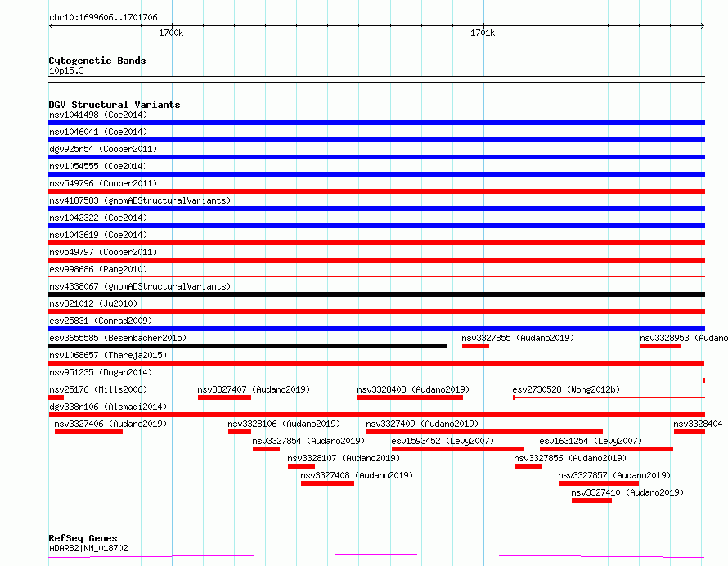Click the red bar for nsv549796
The image size is (728, 566).
(x=376, y=191)
